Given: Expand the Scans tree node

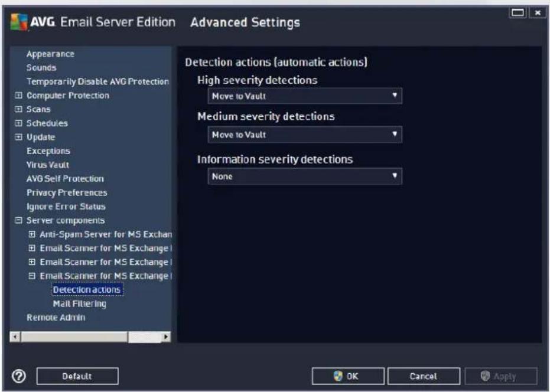Looking at the screenshot, I should [x=18, y=109].
